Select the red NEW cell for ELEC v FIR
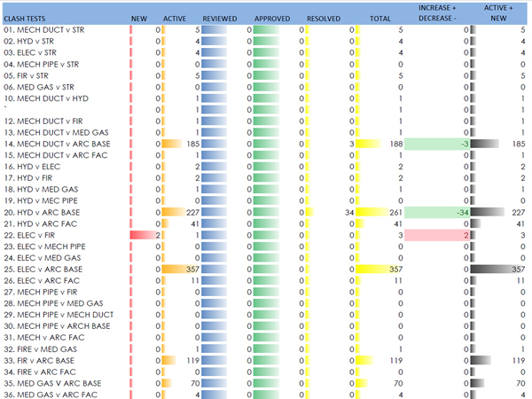The image size is (532, 399). 145,235
